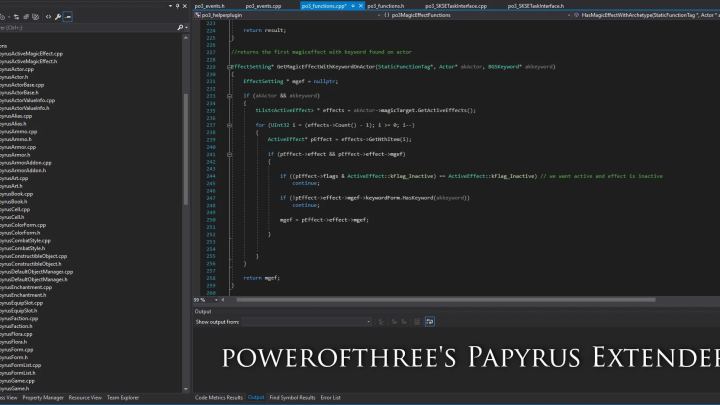The height and width of the screenshot is (405, 720).
Task: Click the horizontal scrollbar left arrow
Action: [x=223, y=300]
